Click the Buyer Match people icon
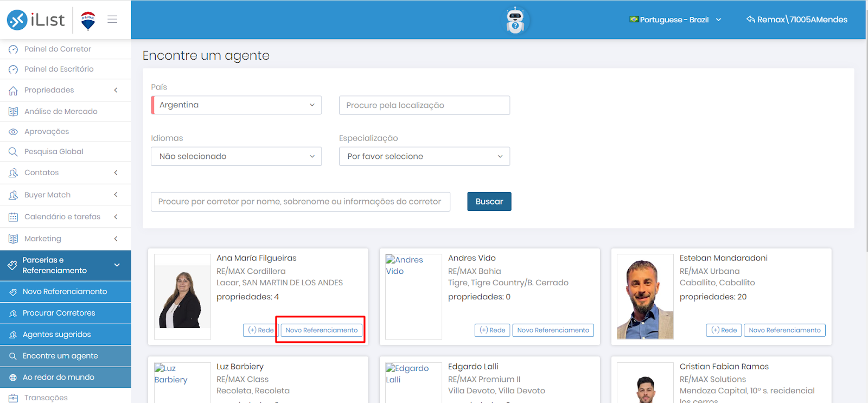The width and height of the screenshot is (868, 403). coord(13,195)
